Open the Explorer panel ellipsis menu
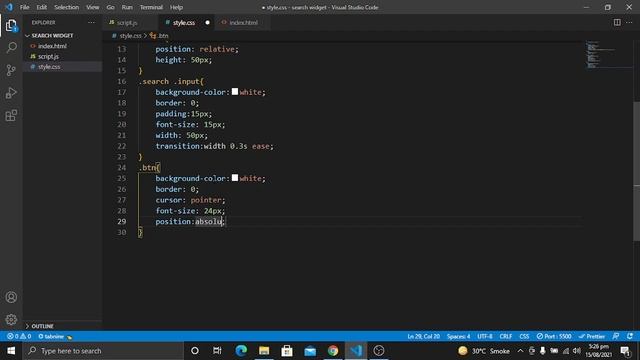 pos(91,22)
